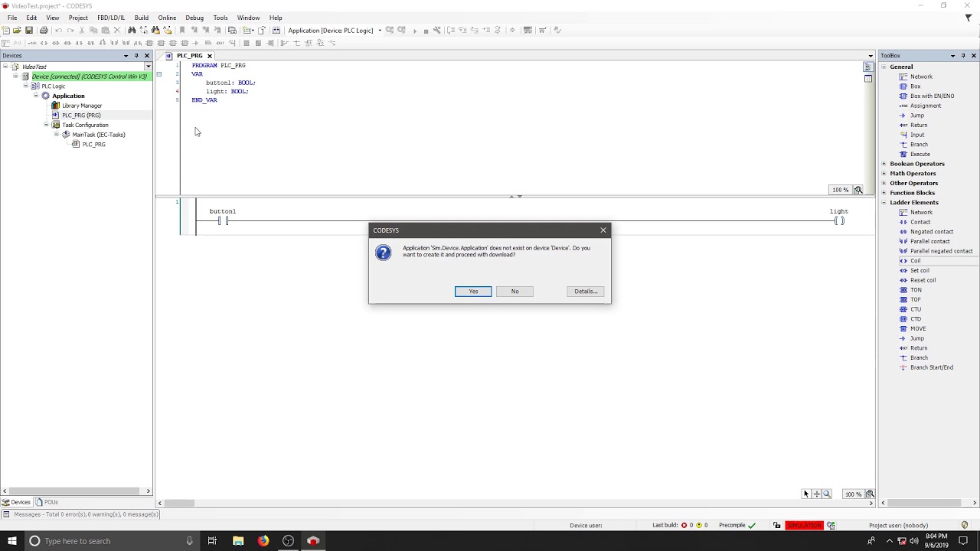980x551 pixels.
Task: Click the Print toolbar icon
Action: 44,31
